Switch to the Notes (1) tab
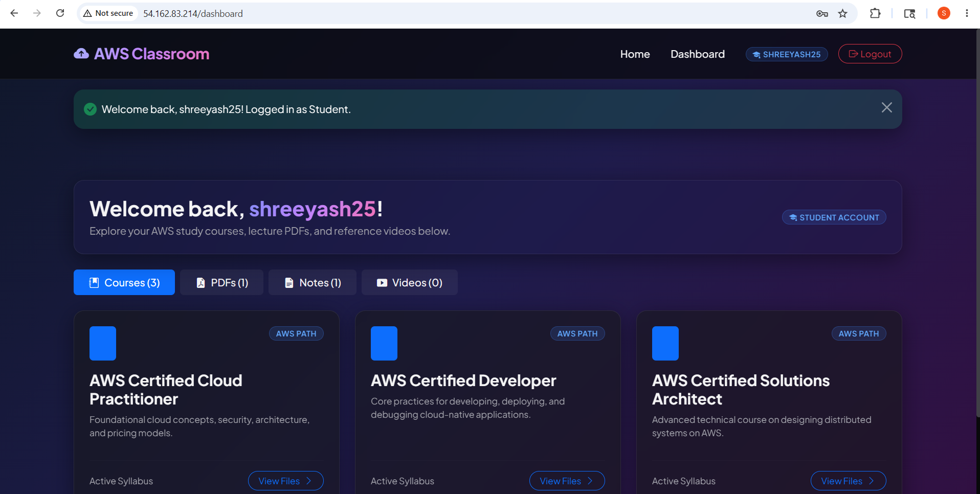980x494 pixels. [313, 282]
